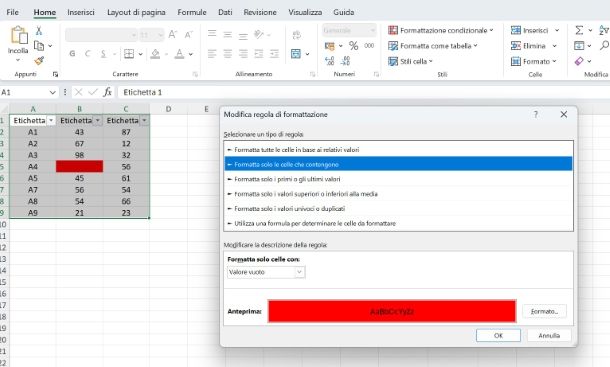Toggle bold G formatting
This screenshot has height=367, width=610.
[x=72, y=54]
